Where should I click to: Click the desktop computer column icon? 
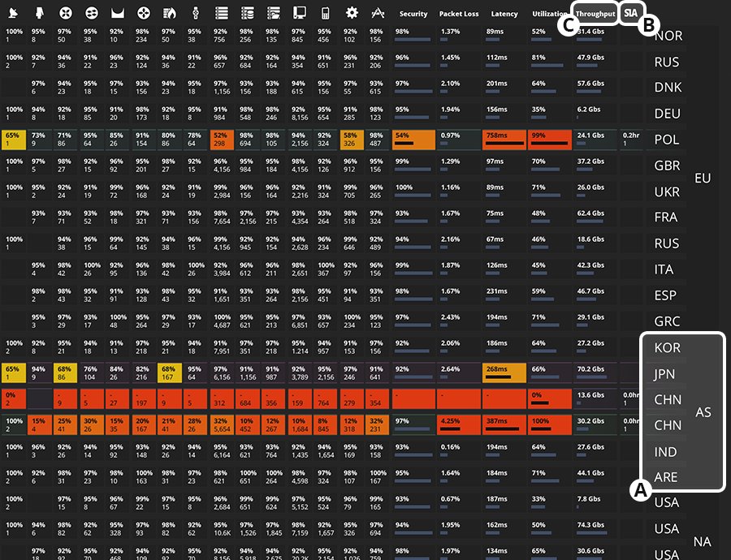(x=299, y=13)
